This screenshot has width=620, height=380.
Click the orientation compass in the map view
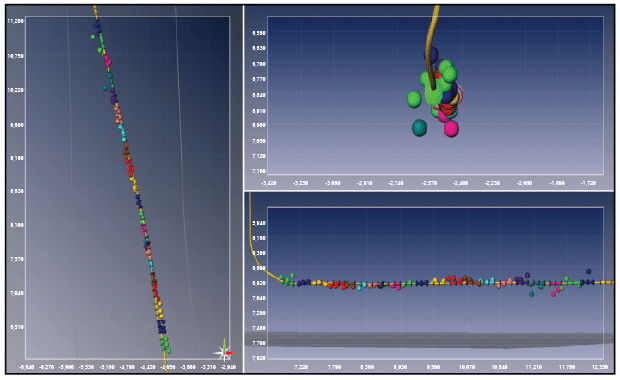(x=225, y=352)
